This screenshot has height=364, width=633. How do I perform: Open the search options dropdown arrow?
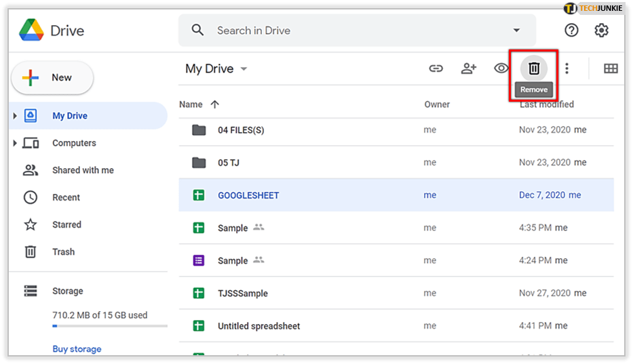click(516, 31)
